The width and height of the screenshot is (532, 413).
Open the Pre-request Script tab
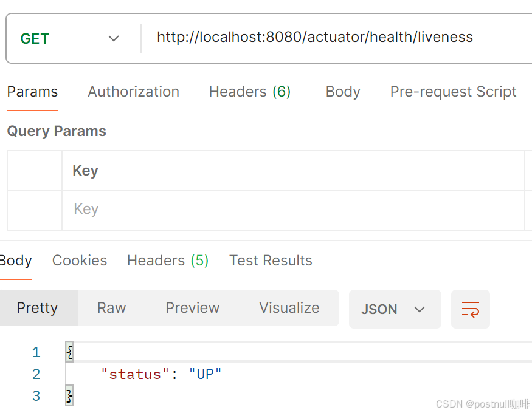[453, 92]
